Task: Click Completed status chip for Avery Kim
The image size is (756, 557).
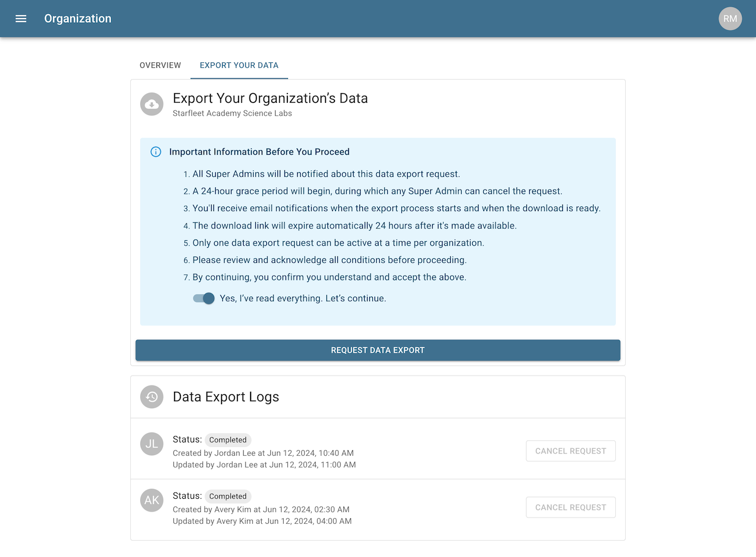Action: tap(228, 496)
